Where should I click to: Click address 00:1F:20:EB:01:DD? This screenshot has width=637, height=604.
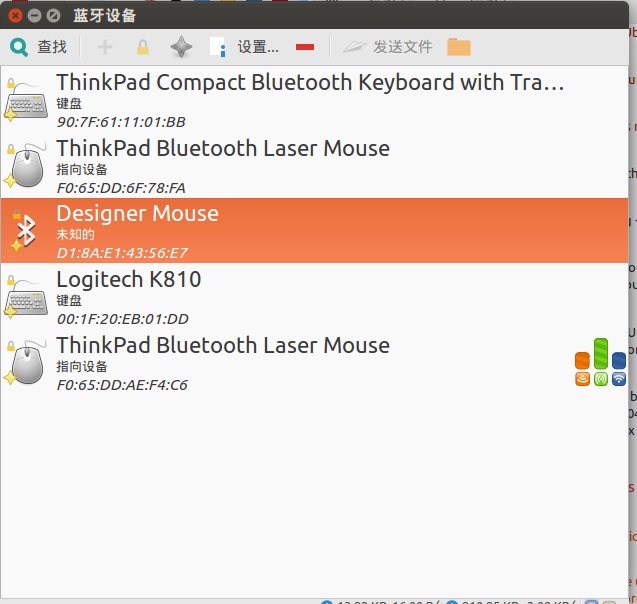point(123,319)
